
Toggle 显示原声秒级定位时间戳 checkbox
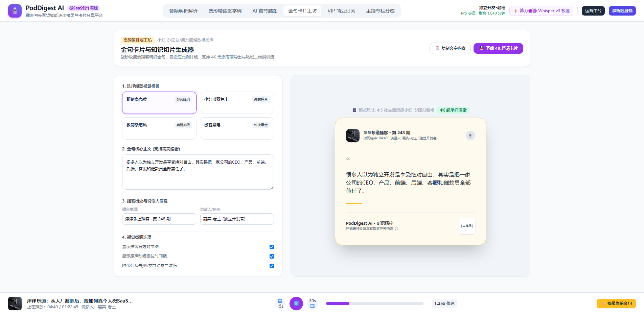click(272, 257)
